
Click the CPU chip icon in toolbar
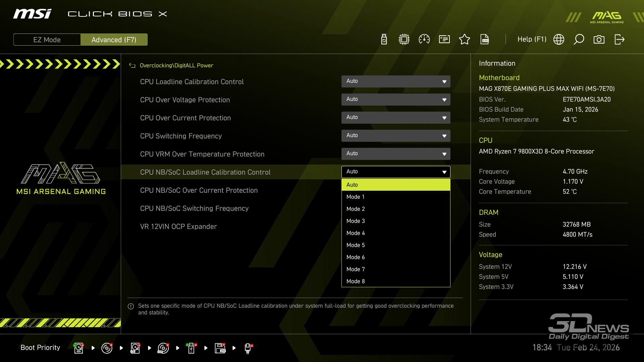[404, 40]
